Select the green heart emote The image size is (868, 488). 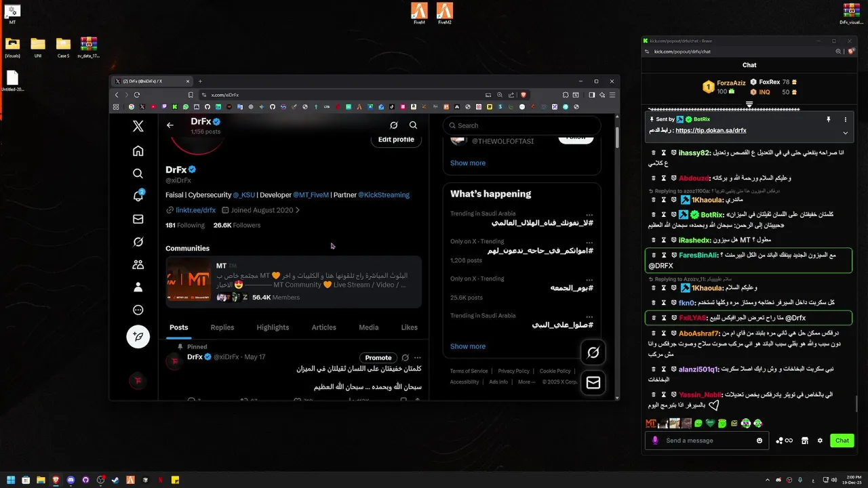[710, 424]
